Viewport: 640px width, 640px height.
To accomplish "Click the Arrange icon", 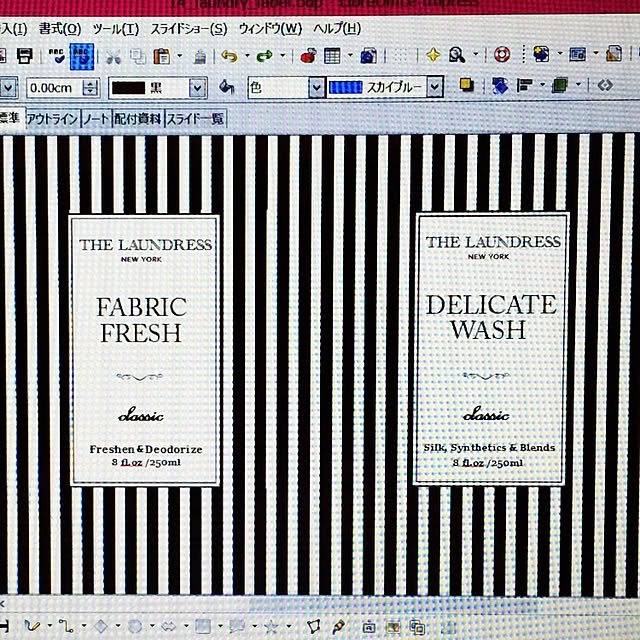I will 560,85.
